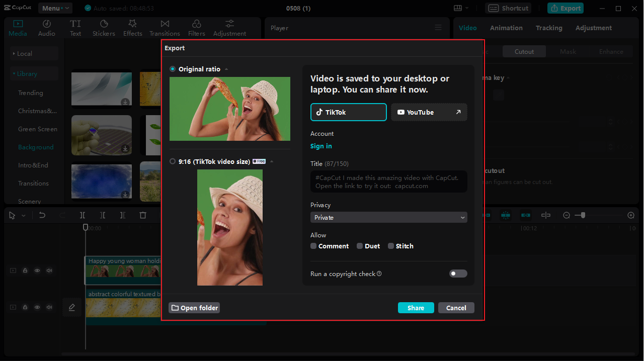Select the Cutout sub-tab

click(524, 51)
